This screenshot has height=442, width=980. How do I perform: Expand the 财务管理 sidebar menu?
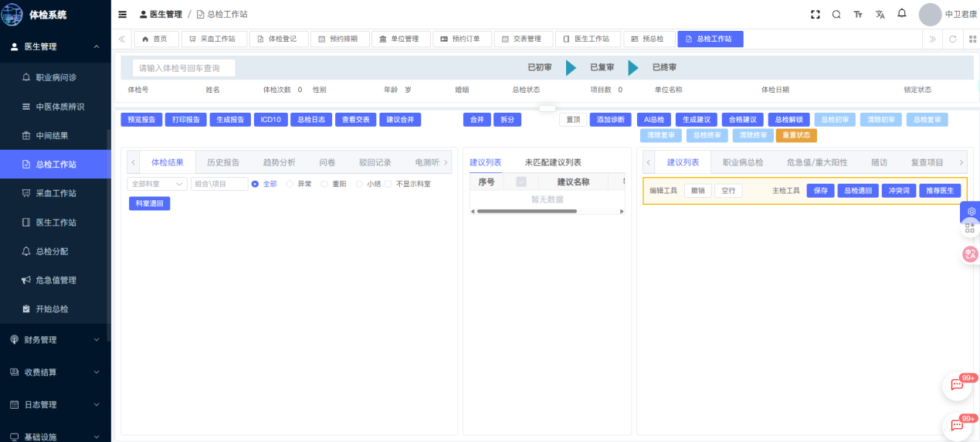tap(55, 339)
